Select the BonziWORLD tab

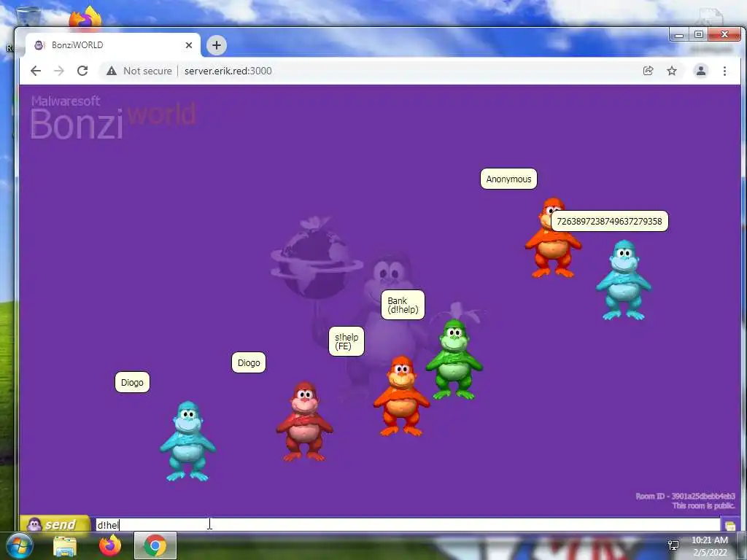[x=112, y=45]
